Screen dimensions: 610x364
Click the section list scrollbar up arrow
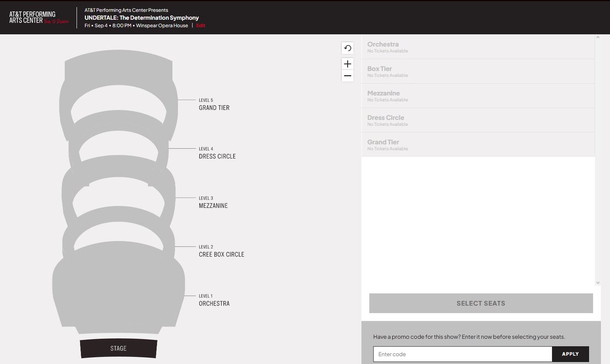click(598, 38)
